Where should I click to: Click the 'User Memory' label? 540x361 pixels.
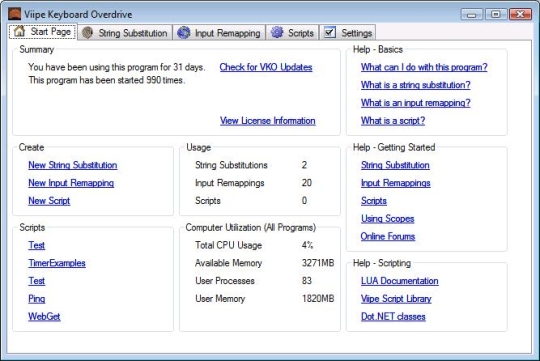pyautogui.click(x=220, y=299)
